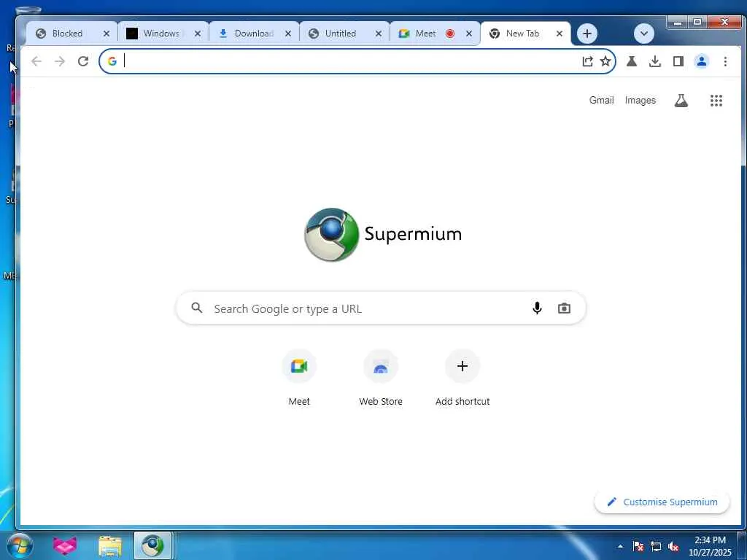Toggle the side panel icon
The image size is (747, 560).
678,61
